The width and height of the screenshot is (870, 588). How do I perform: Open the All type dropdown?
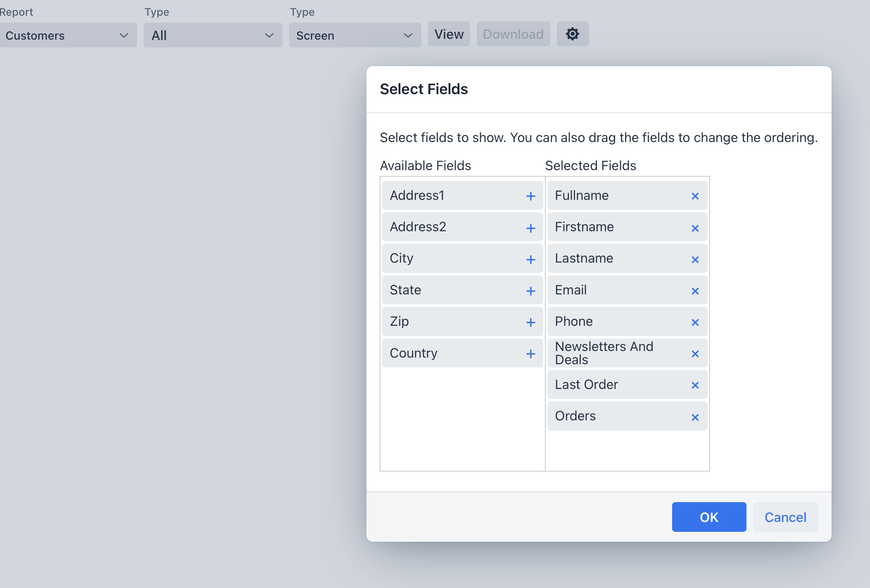[x=213, y=35]
